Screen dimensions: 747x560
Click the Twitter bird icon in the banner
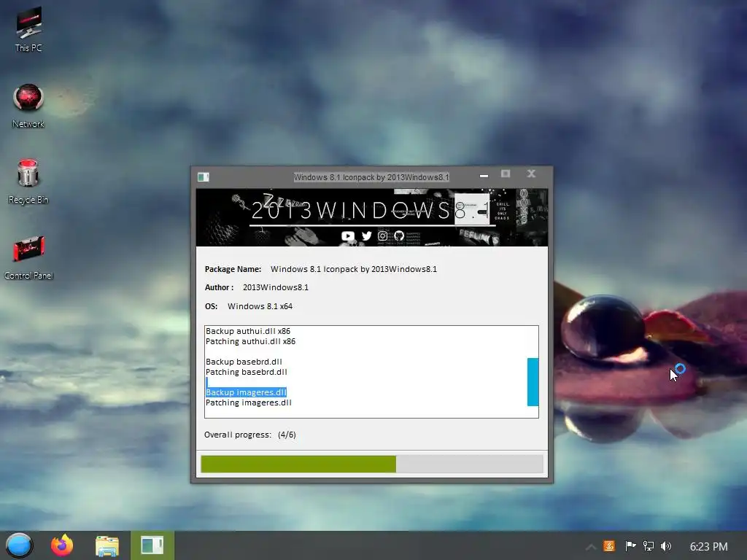pyautogui.click(x=366, y=236)
